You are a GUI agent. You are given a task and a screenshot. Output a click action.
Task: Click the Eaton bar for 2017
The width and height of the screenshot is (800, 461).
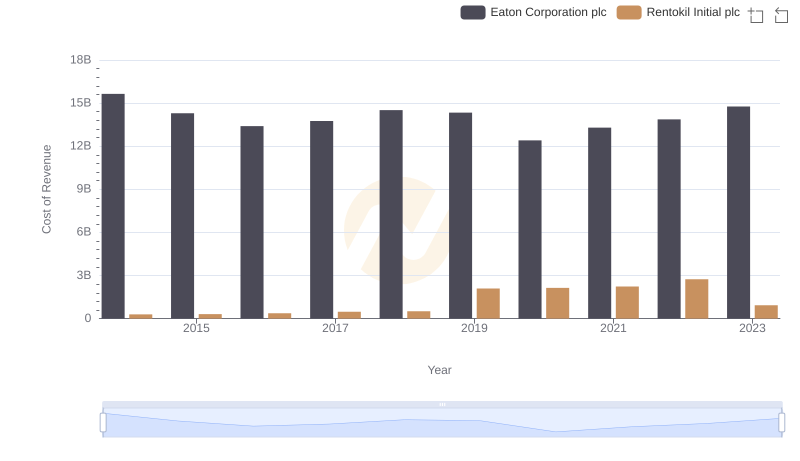[321, 220]
